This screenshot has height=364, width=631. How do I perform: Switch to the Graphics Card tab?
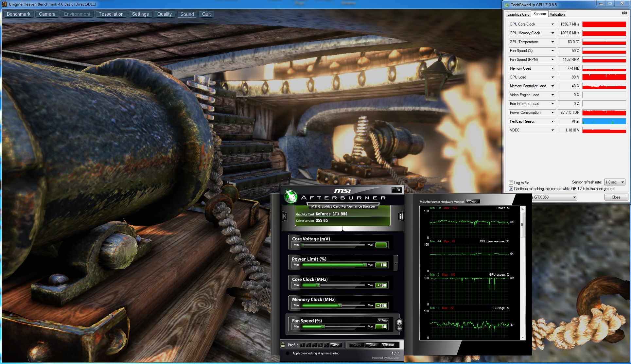tap(518, 14)
